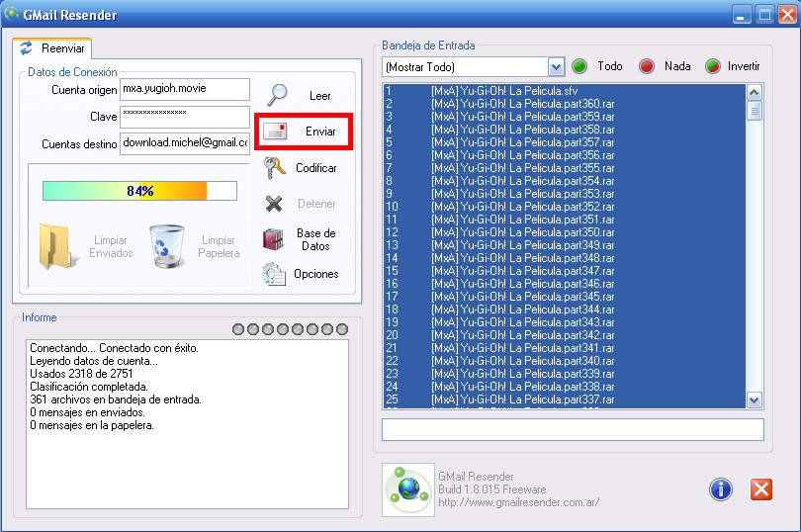Deselect all with red Nada button
The width and height of the screenshot is (801, 532).
647,66
